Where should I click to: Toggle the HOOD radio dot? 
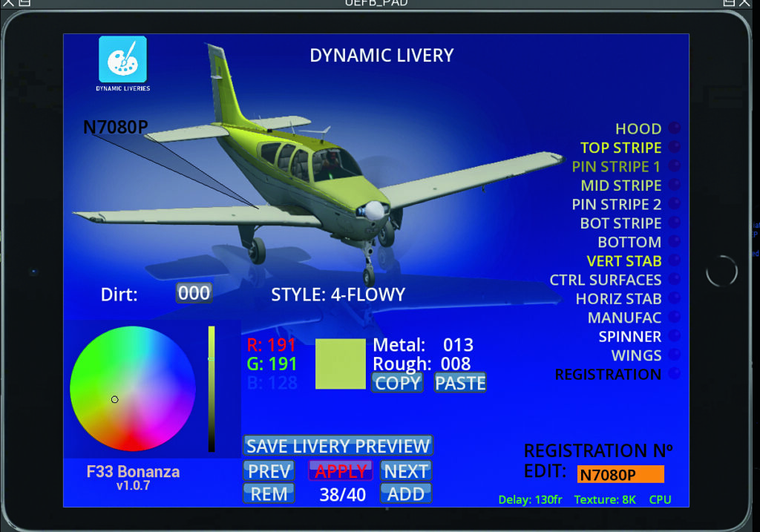(675, 128)
